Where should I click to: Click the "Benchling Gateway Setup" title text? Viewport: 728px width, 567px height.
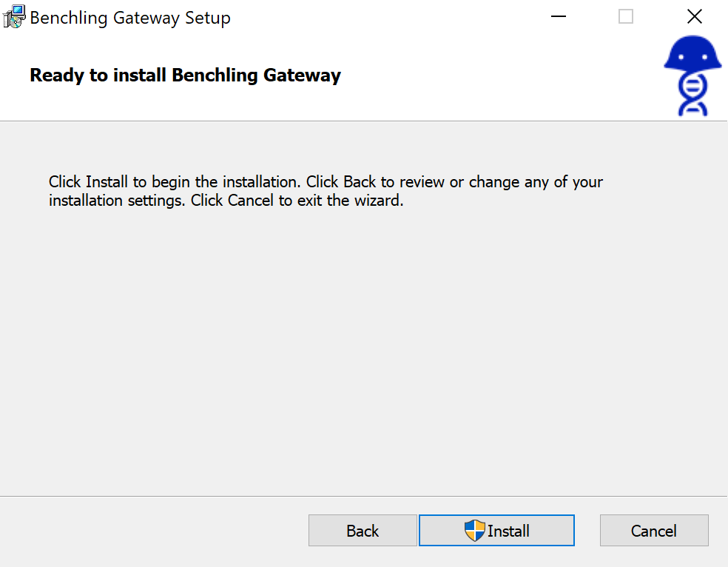pyautogui.click(x=130, y=18)
